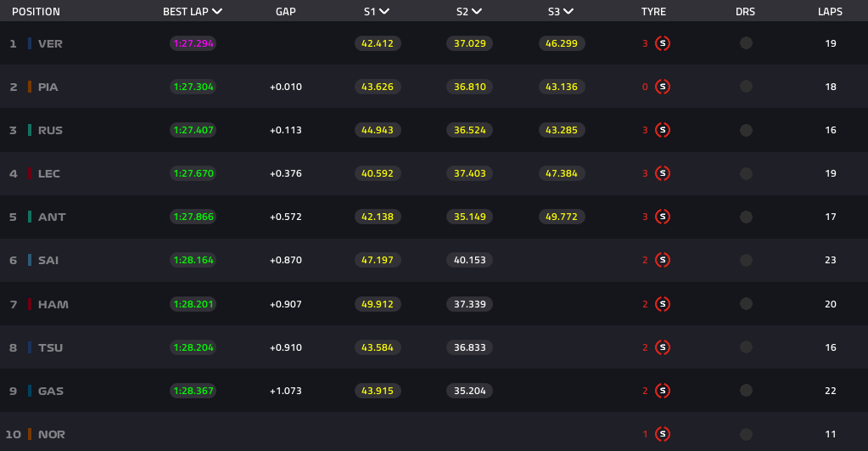Click the soft tyre icon for ANT

point(663,217)
